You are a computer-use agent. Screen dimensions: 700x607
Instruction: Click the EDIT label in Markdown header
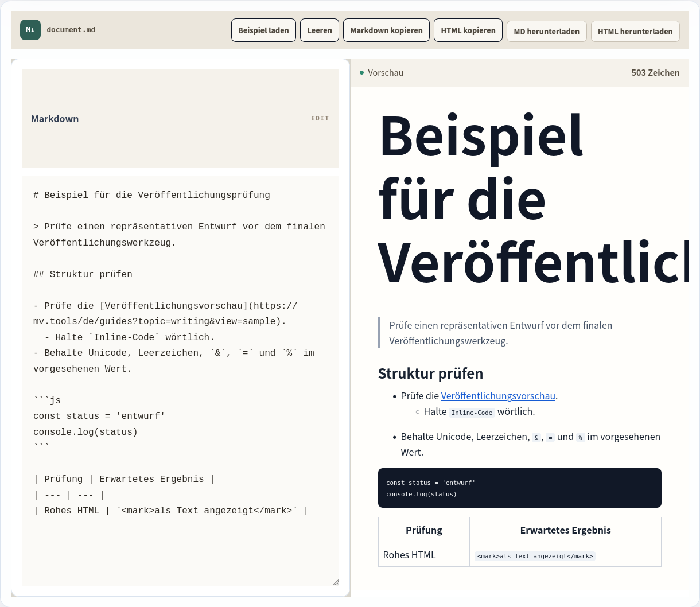pos(320,118)
